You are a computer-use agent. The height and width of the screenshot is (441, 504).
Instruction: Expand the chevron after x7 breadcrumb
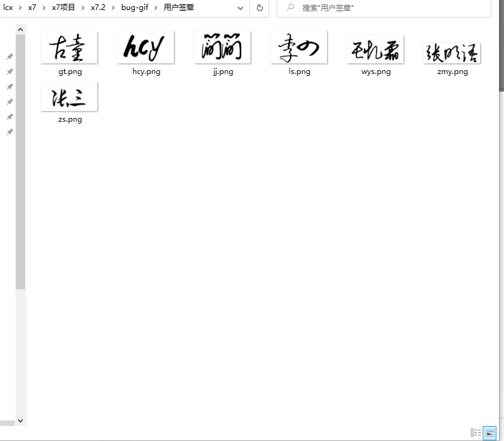click(x=44, y=8)
